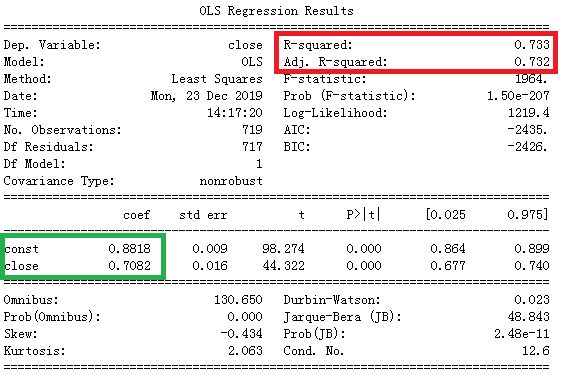
Task: Click the close t value 44.322
Action: point(283,266)
